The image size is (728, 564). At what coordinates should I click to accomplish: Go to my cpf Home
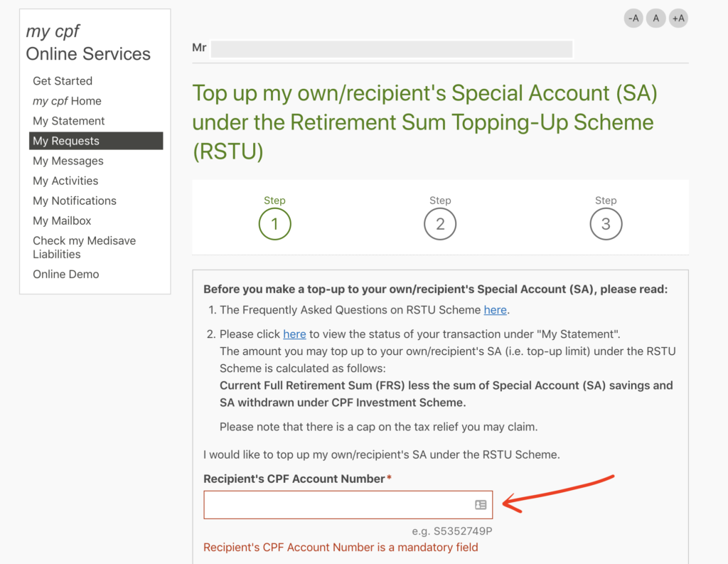67,101
